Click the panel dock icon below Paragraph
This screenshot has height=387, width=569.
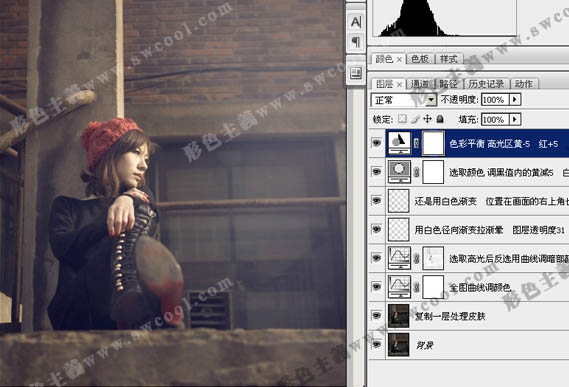[356, 73]
